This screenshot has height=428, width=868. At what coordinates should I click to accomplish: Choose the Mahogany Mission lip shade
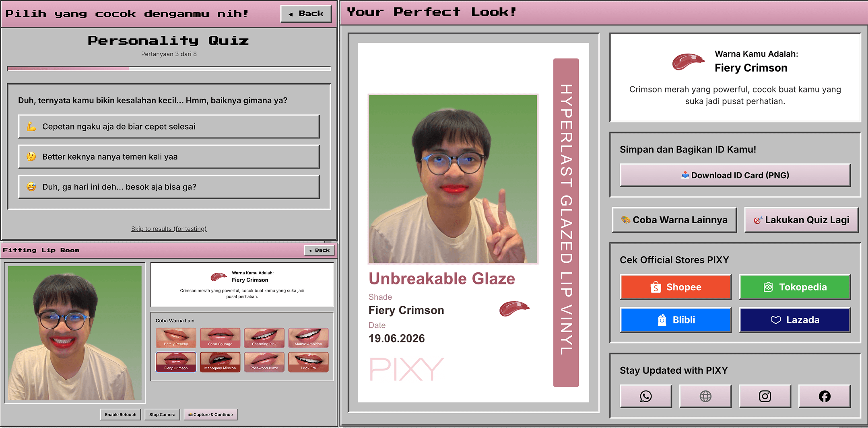[220, 362]
